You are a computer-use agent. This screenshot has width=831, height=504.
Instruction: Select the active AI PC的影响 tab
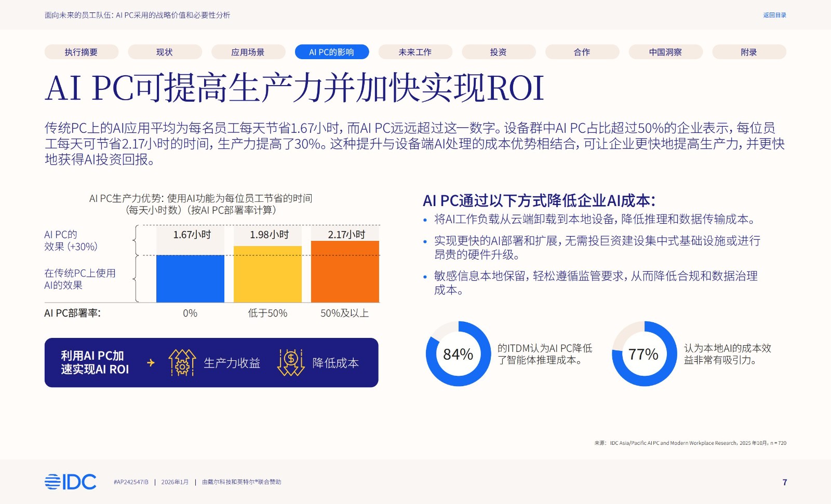[x=331, y=52]
